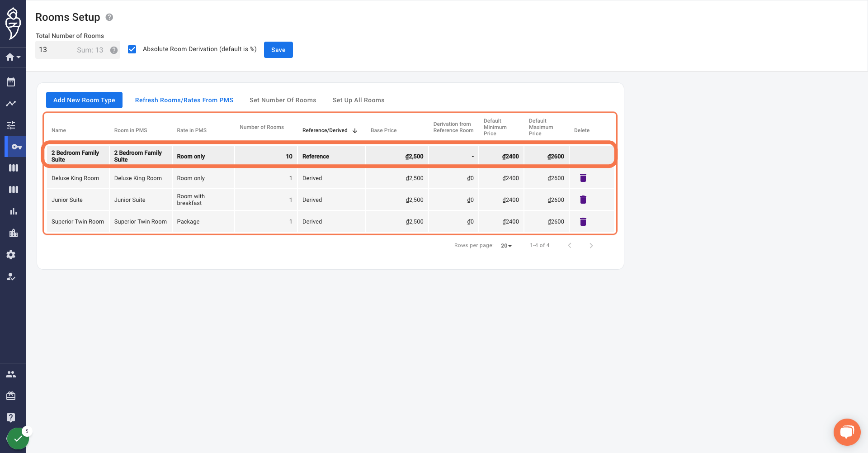This screenshot has width=868, height=453.
Task: Open the bar chart icon in the sidebar
Action: (14, 211)
